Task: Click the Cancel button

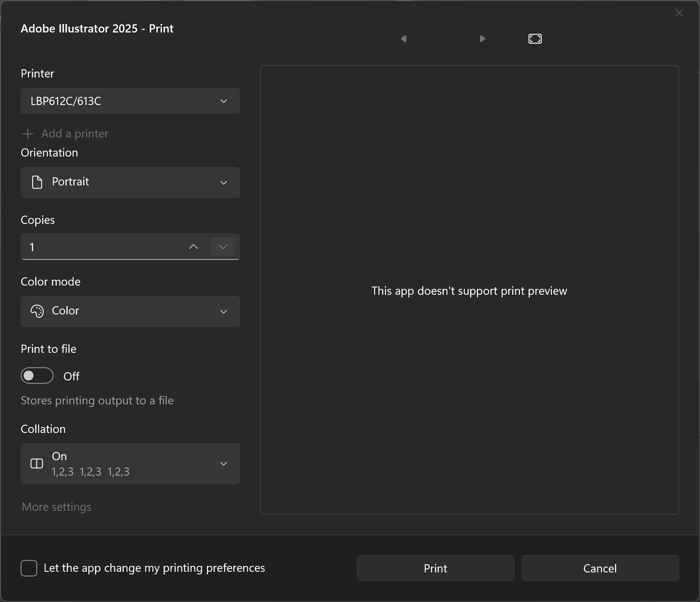Action: click(600, 568)
